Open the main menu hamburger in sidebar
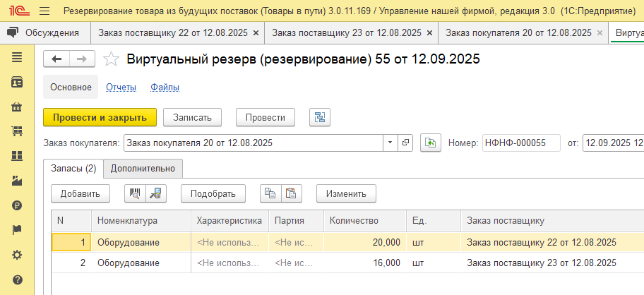 17,57
